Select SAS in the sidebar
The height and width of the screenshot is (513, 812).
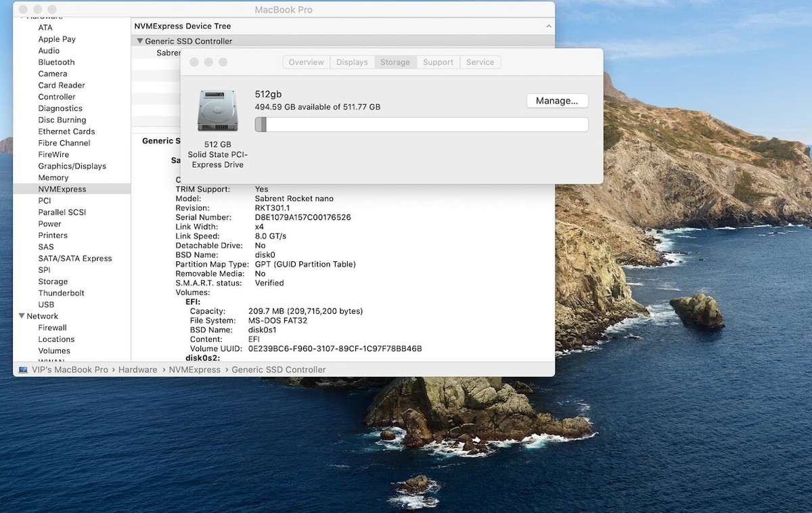pyautogui.click(x=46, y=247)
